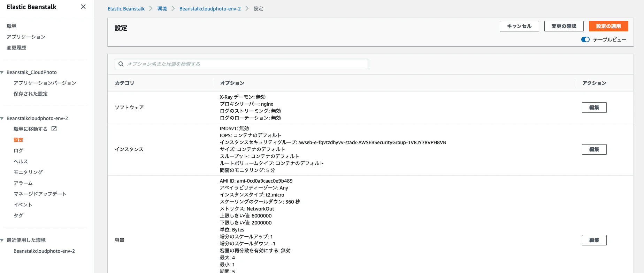Collapse the 最近使用した環境 section

click(2, 240)
